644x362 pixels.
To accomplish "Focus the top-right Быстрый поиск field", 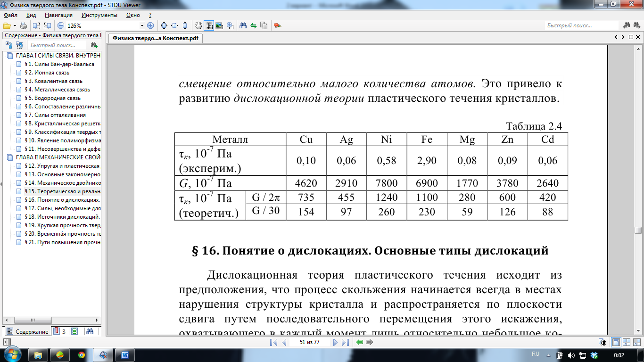I will pyautogui.click(x=581, y=25).
